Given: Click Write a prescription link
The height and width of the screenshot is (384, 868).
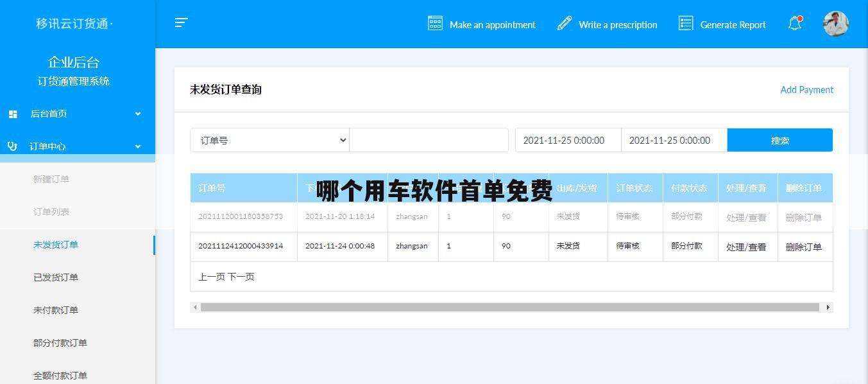Looking at the screenshot, I should 618,24.
